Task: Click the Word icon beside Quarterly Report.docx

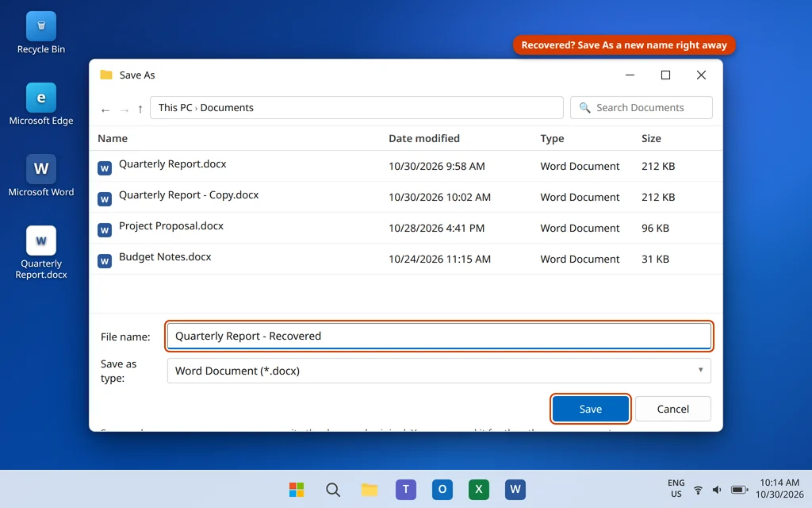Action: [105, 168]
